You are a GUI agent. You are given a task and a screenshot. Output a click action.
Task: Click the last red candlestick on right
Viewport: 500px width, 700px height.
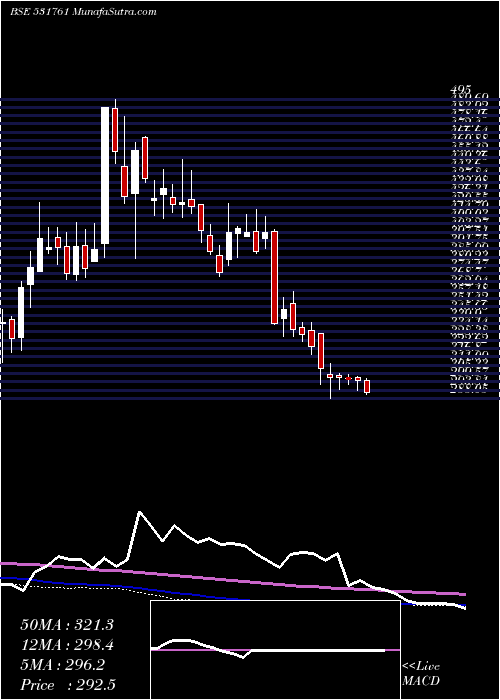click(367, 387)
